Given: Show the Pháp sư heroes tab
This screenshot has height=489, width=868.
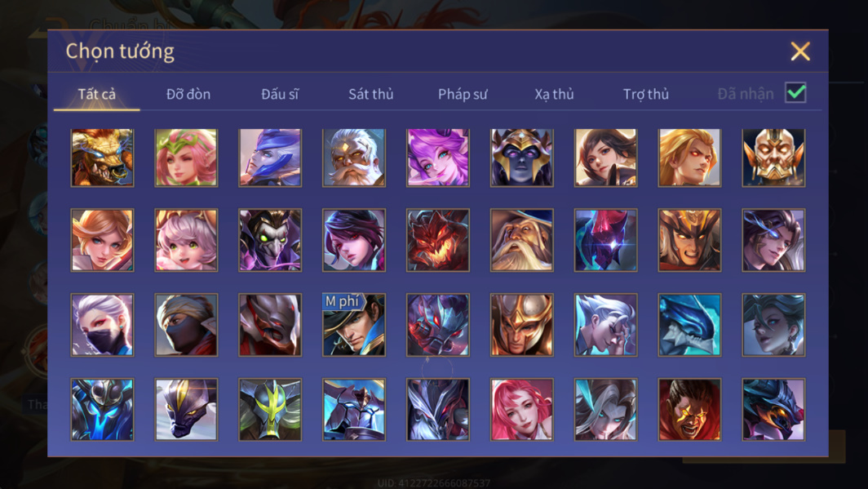Looking at the screenshot, I should tap(463, 94).
